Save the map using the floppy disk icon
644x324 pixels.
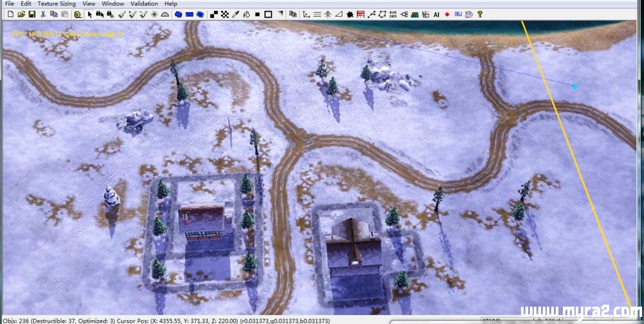tap(32, 14)
